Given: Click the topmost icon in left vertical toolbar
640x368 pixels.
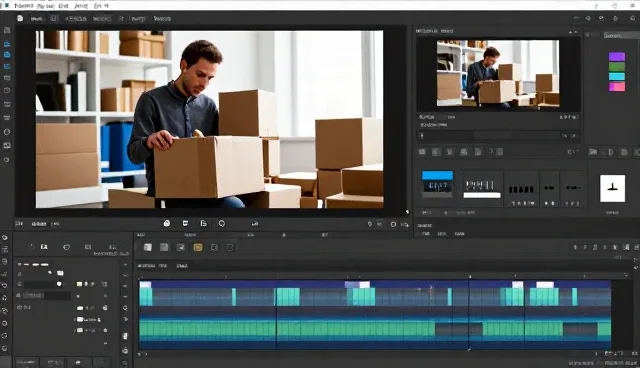Looking at the screenshot, I should coord(7,31).
